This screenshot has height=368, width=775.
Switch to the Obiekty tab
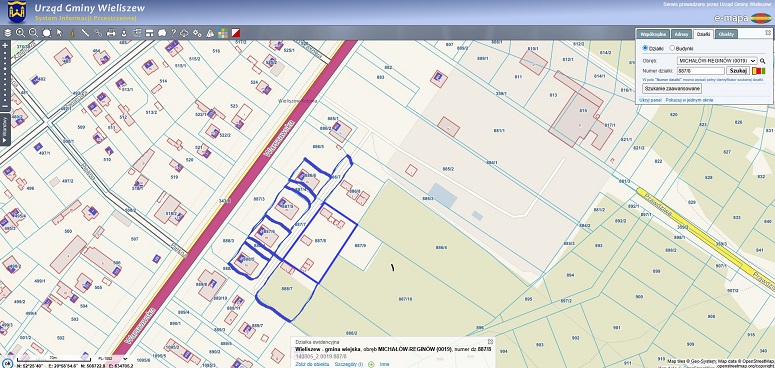pyautogui.click(x=727, y=34)
